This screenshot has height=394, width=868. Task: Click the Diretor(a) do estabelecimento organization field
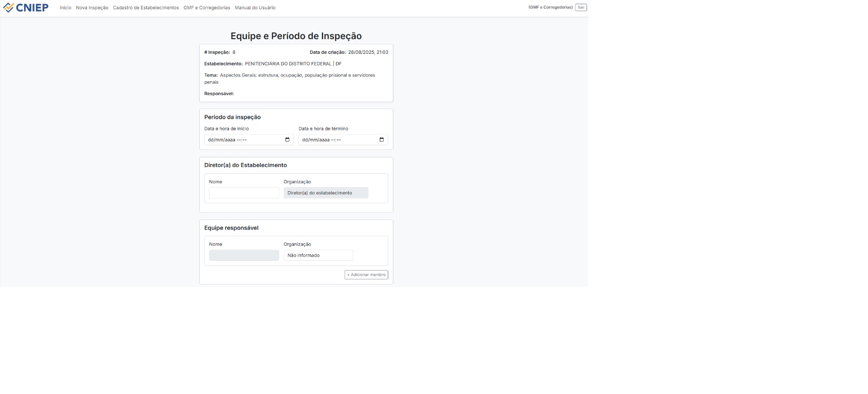(326, 193)
